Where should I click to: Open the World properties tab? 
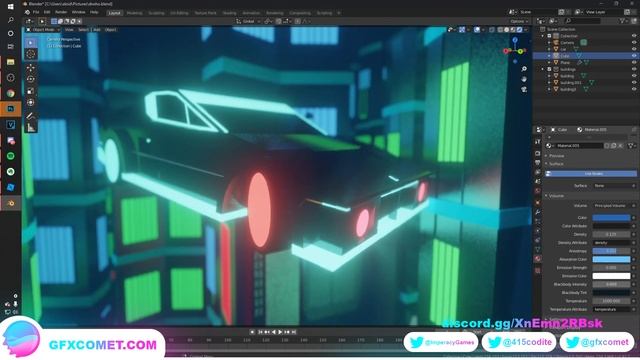point(538,191)
